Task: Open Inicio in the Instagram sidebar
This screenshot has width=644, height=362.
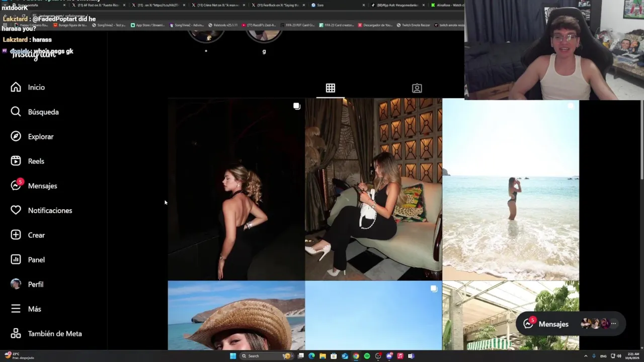Action: [x=28, y=87]
